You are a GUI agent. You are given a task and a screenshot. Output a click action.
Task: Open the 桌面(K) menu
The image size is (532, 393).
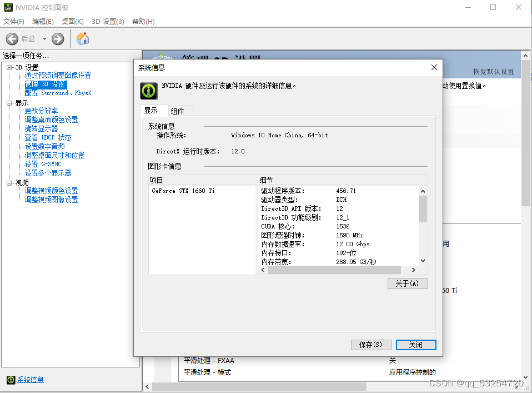(73, 21)
